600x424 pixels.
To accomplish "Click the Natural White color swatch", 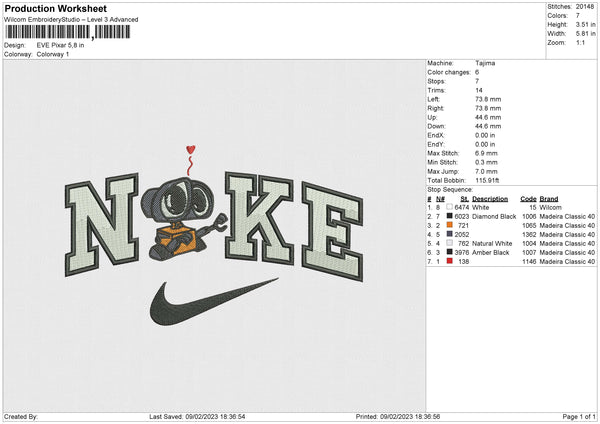I will (x=450, y=243).
